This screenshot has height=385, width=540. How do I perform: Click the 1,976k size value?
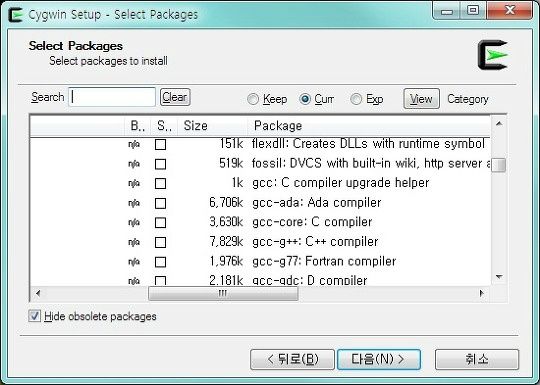click(226, 261)
